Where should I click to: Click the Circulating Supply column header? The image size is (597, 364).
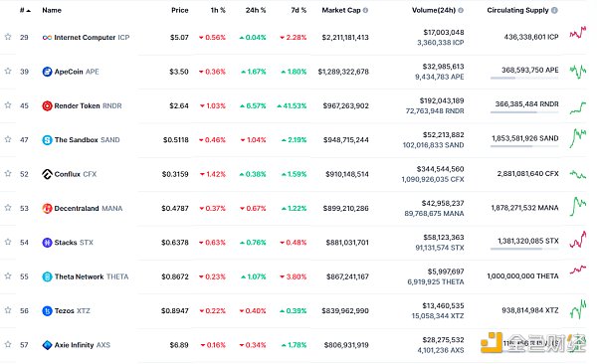pyautogui.click(x=517, y=10)
